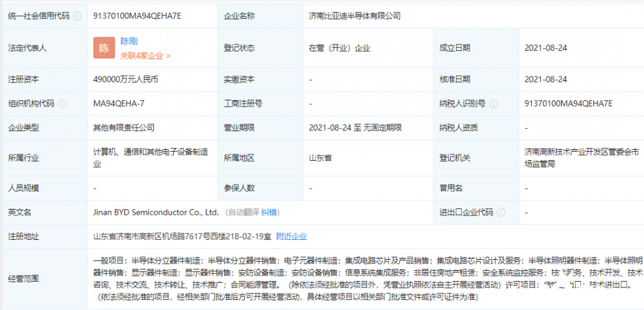Click the taxpayer identification number value

point(569,104)
